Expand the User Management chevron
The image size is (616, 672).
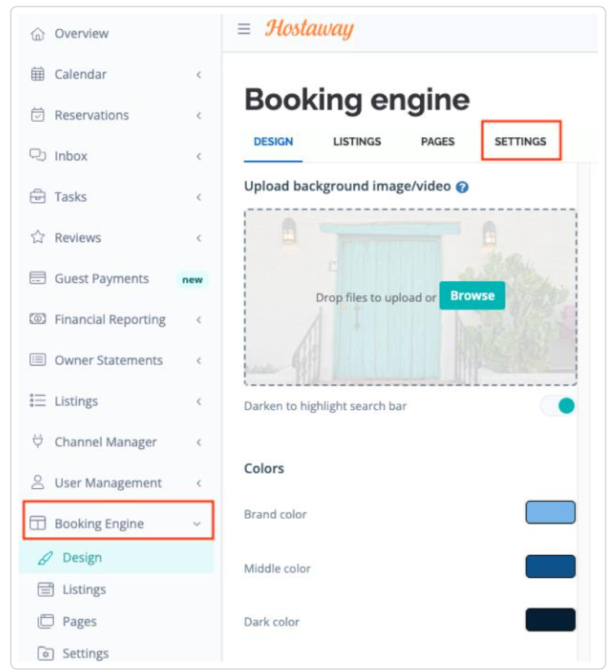tap(198, 483)
